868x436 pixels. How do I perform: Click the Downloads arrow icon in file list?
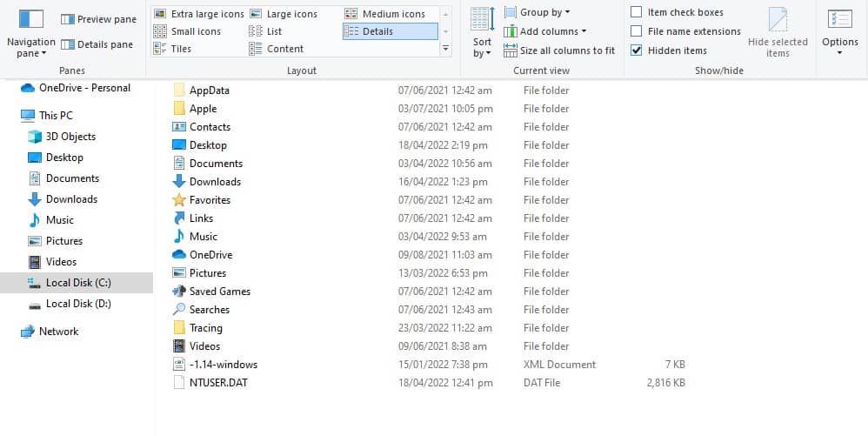(179, 182)
